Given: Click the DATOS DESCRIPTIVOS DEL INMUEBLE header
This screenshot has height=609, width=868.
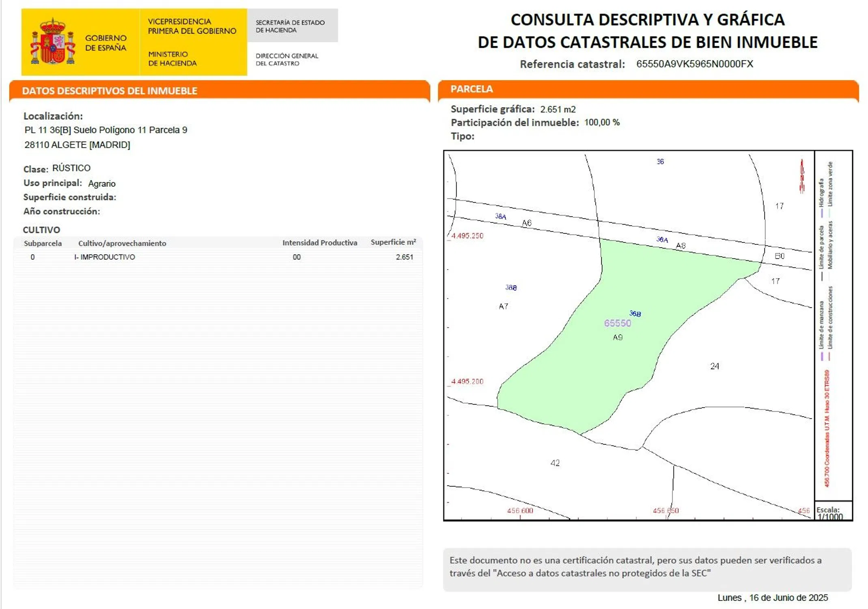Looking at the screenshot, I should click(x=110, y=91).
